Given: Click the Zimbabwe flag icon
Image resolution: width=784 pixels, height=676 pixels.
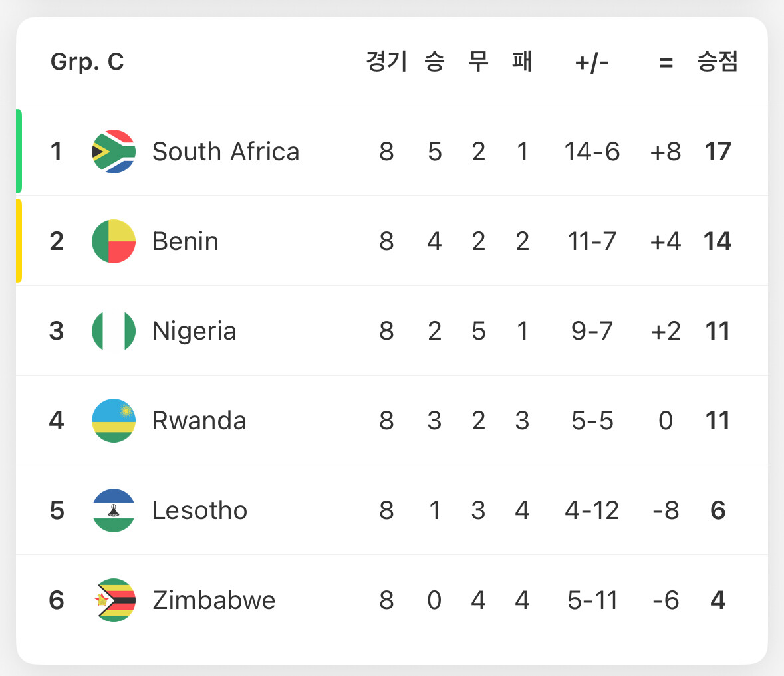Looking at the screenshot, I should (114, 600).
